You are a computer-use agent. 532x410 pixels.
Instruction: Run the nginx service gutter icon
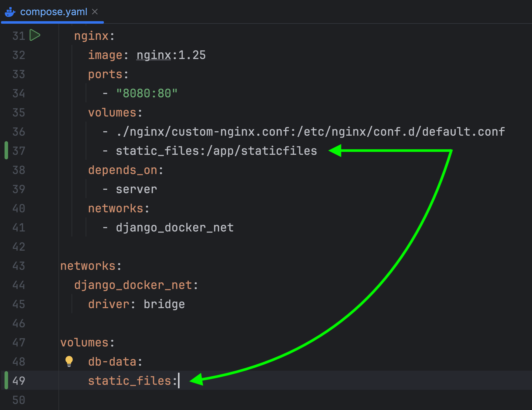(x=35, y=35)
